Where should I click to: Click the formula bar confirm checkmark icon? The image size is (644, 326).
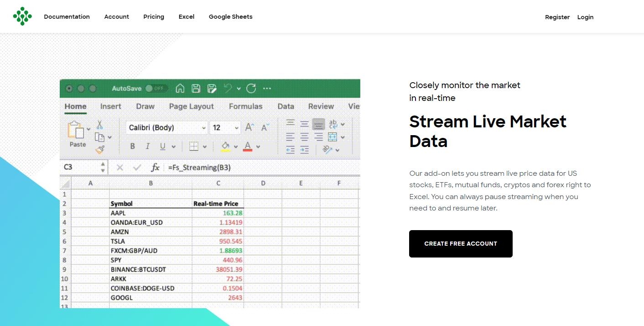point(137,168)
